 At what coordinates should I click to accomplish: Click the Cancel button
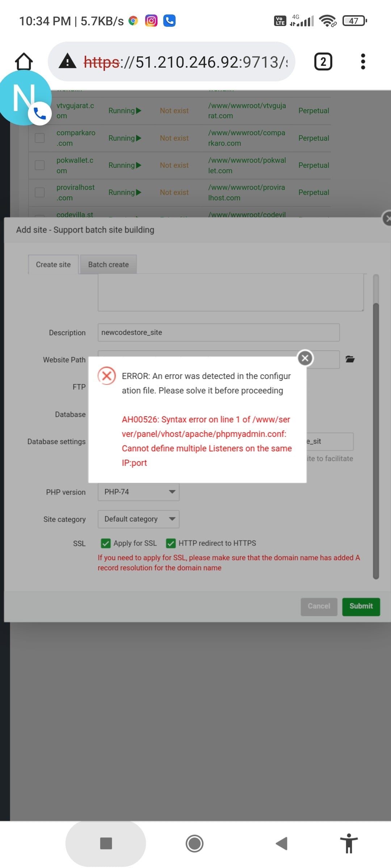(319, 607)
